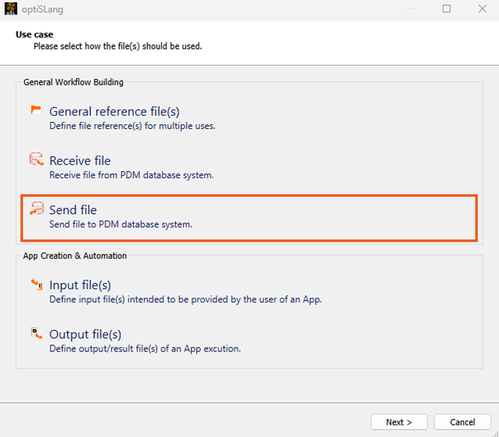Close the optiSLang dialog window
The image size is (499, 437).
tap(482, 9)
